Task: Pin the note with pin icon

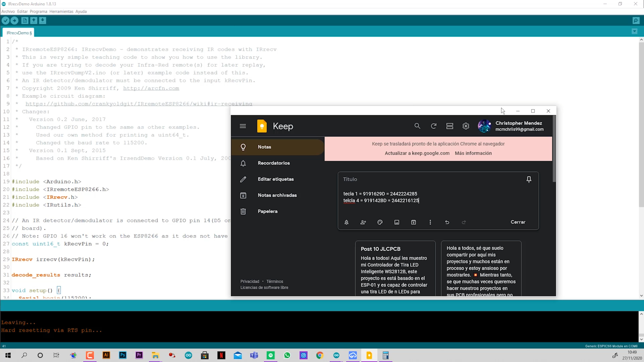Action: (x=529, y=179)
